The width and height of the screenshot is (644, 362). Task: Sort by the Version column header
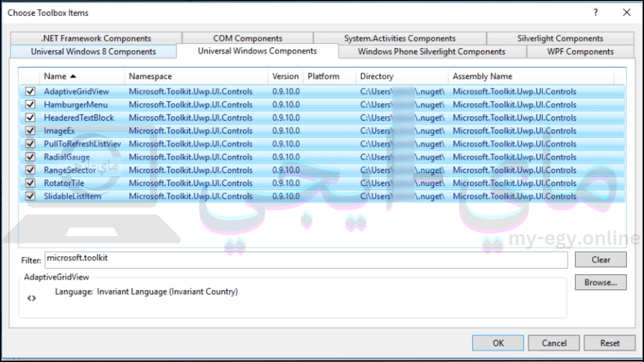pyautogui.click(x=285, y=76)
